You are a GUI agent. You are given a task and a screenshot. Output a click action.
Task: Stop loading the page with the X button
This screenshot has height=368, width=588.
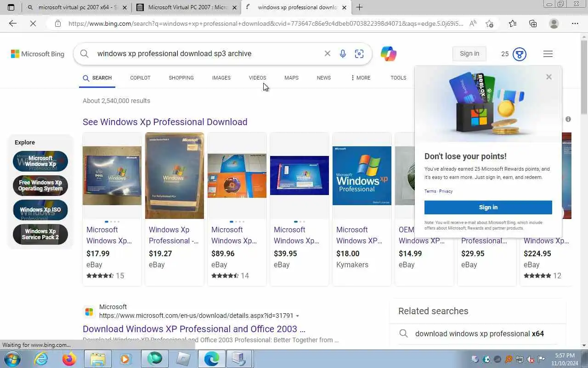pyautogui.click(x=33, y=23)
